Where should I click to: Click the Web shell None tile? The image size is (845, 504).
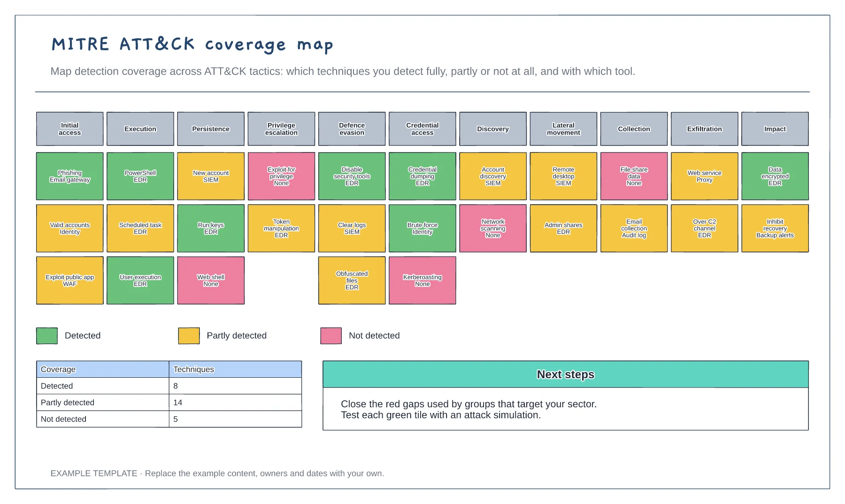coord(211,281)
